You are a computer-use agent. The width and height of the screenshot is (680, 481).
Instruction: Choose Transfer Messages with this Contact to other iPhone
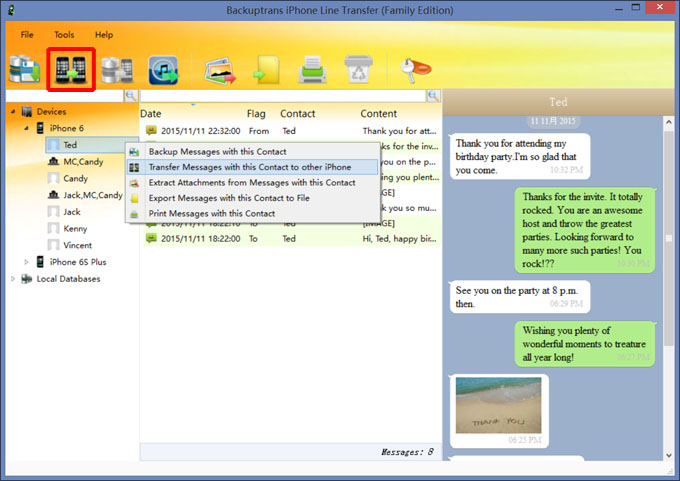(252, 167)
